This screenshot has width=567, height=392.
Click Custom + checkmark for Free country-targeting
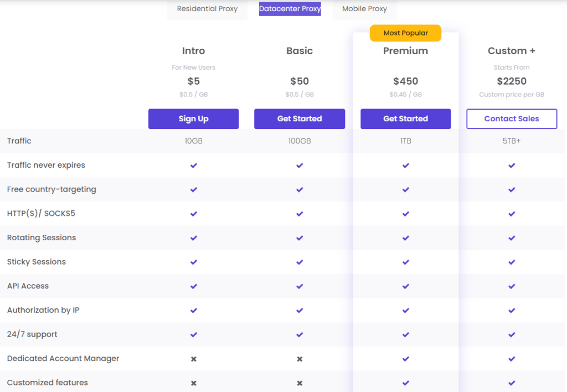tap(512, 189)
